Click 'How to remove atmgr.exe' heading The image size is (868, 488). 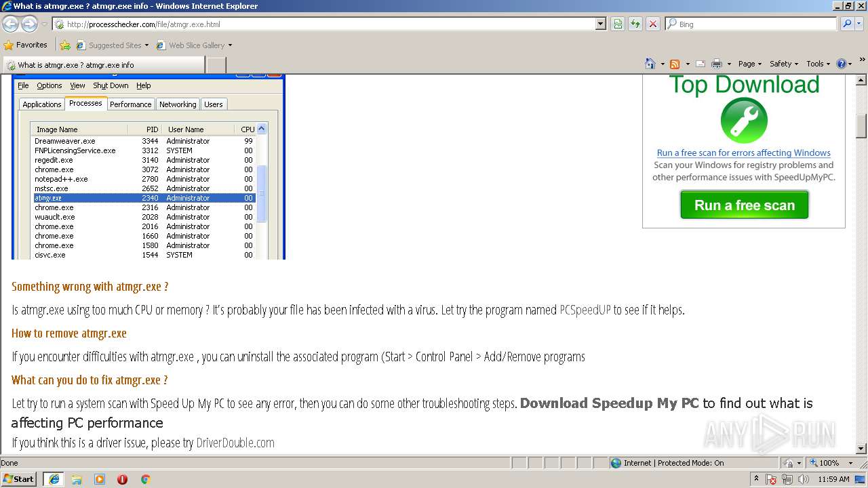[69, 333]
